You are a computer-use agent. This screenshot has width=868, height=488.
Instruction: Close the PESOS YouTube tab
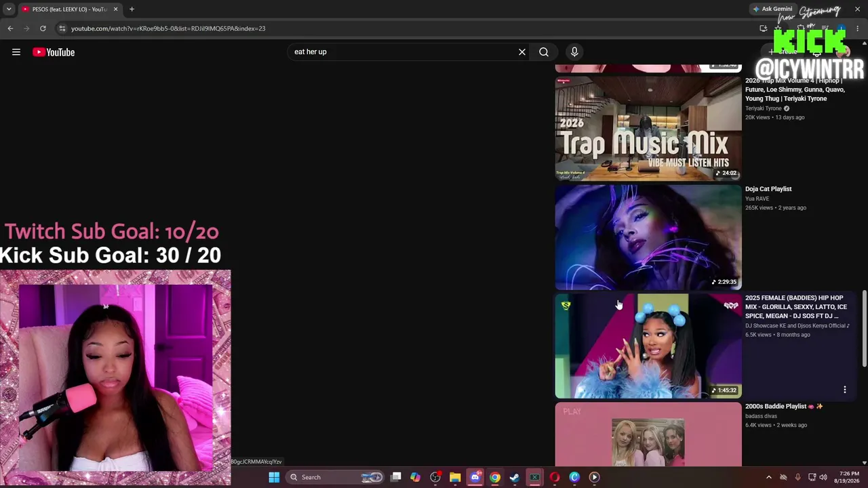click(115, 9)
